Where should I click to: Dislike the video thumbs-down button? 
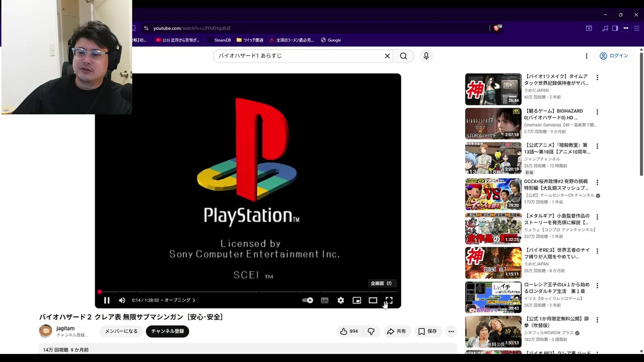point(371,331)
